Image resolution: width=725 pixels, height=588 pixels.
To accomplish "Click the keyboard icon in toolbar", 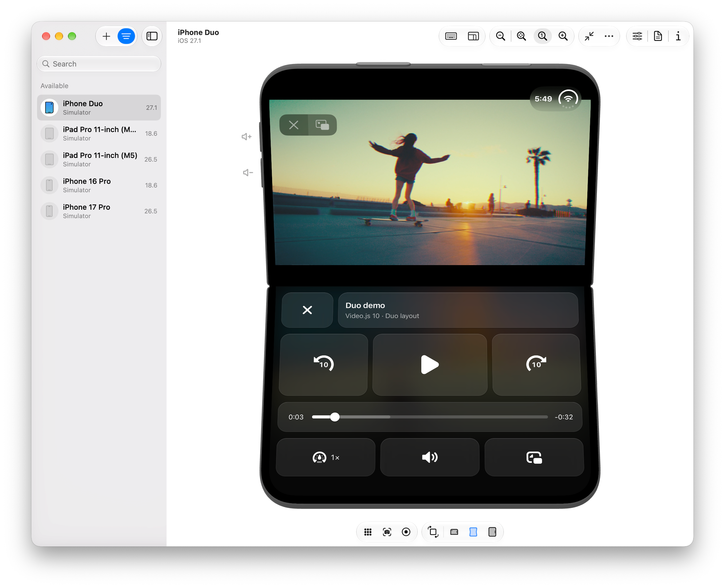I will pyautogui.click(x=451, y=36).
